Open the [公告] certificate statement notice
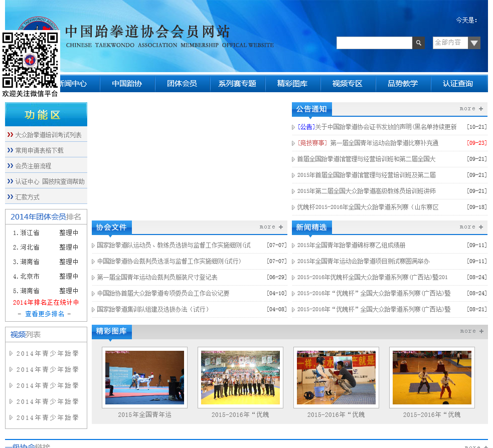The image size is (493, 448). [377, 127]
